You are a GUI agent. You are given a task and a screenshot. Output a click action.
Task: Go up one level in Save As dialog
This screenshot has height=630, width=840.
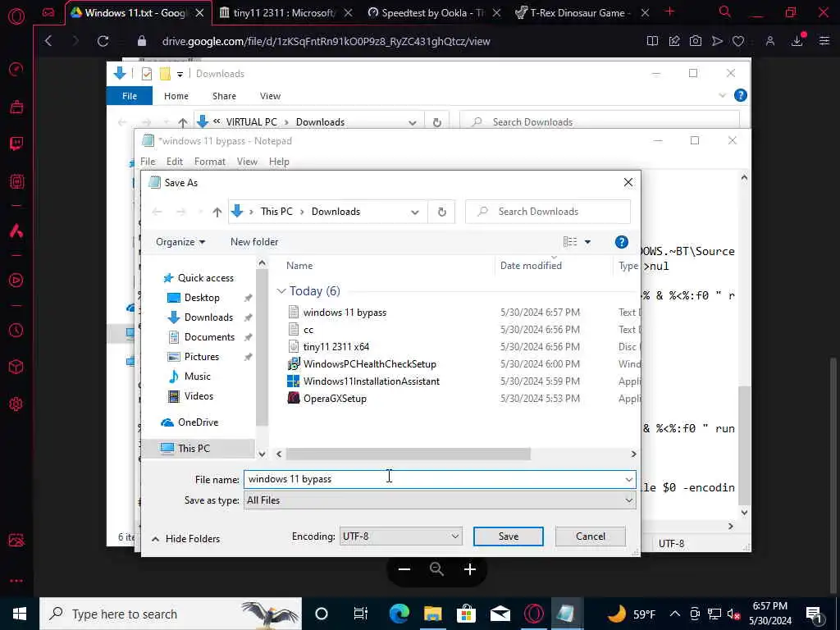pyautogui.click(x=217, y=212)
